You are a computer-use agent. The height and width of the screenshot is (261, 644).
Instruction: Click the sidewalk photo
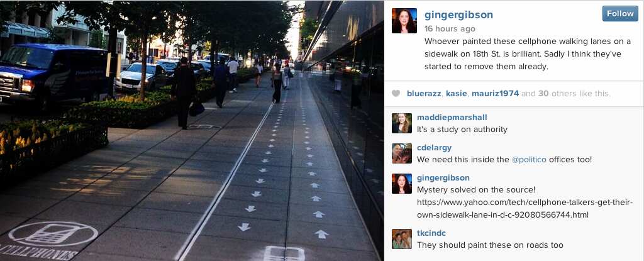pos(192,131)
